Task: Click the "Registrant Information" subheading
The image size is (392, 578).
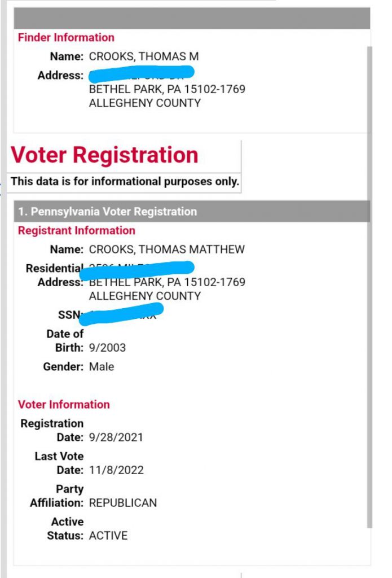Action: click(x=77, y=231)
